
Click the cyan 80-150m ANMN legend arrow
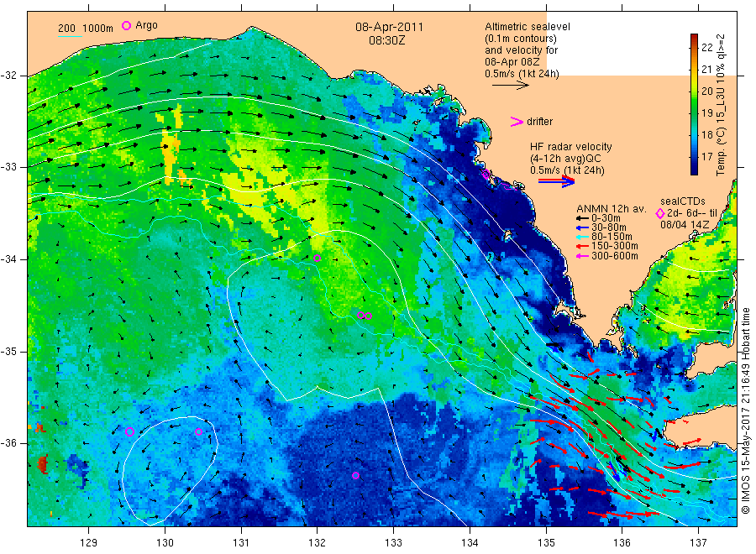click(582, 237)
